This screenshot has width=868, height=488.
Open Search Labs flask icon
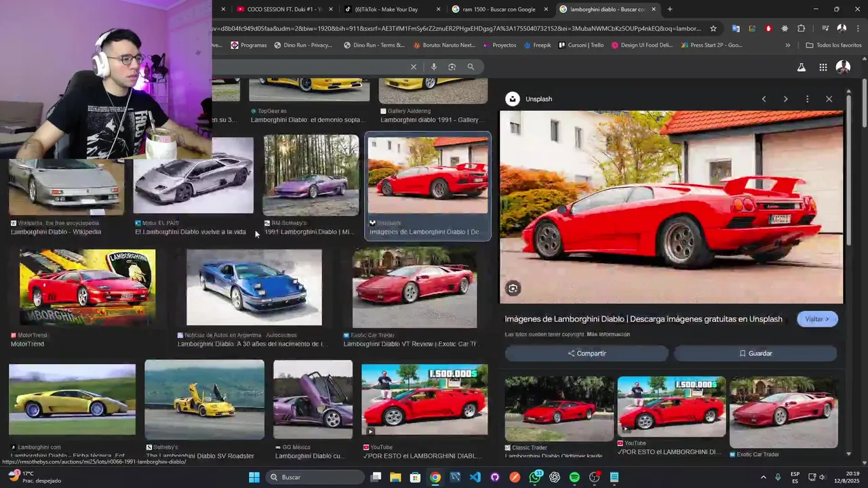[801, 67]
